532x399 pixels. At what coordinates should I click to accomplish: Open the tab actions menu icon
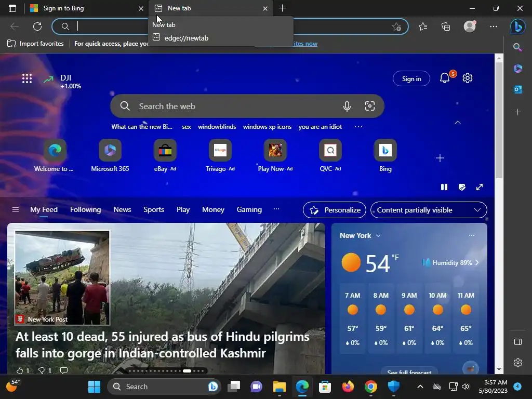[x=12, y=8]
